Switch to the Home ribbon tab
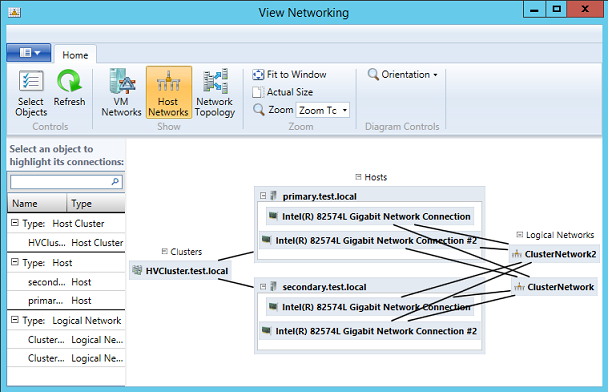Viewport: 608px width, 392px height. tap(75, 55)
